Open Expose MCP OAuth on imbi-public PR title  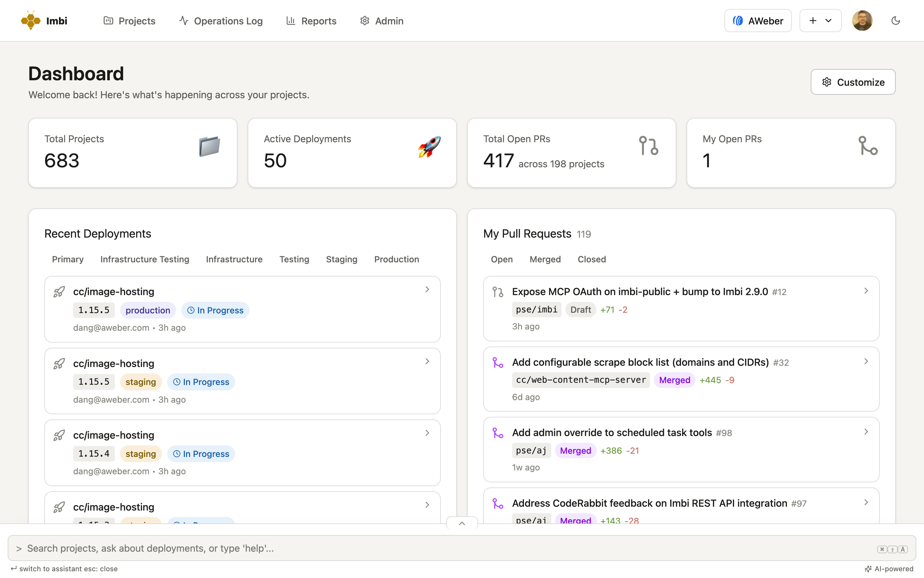pyautogui.click(x=640, y=292)
